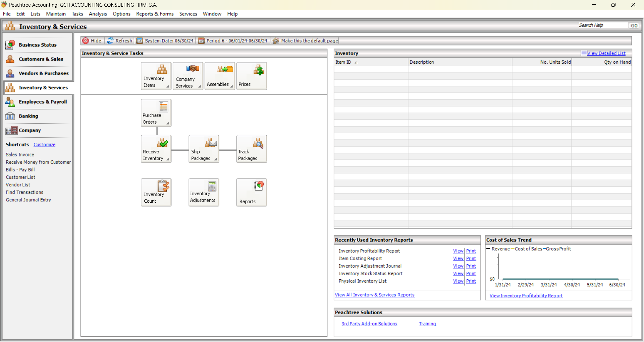This screenshot has height=342, width=644.
Task: Open the Reports & Forms menu
Action: (x=155, y=14)
